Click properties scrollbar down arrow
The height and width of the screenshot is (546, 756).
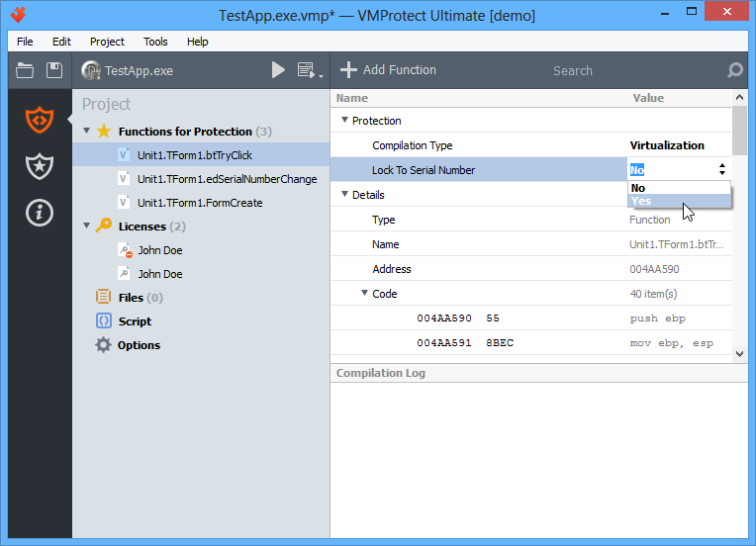(739, 355)
